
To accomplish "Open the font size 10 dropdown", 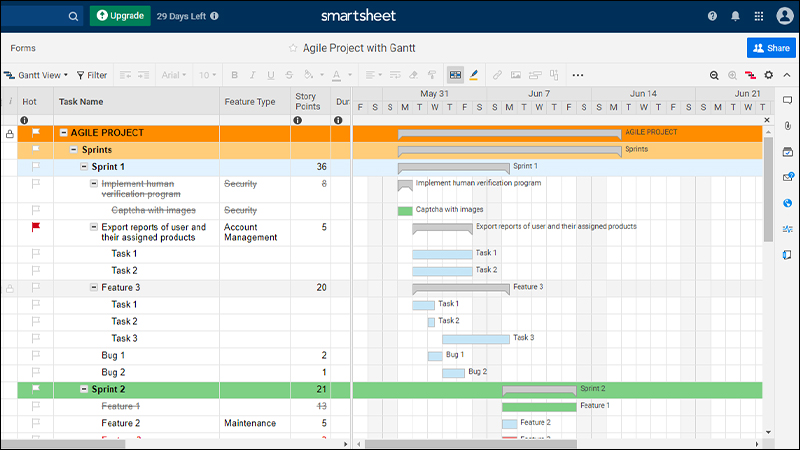I will click(207, 75).
